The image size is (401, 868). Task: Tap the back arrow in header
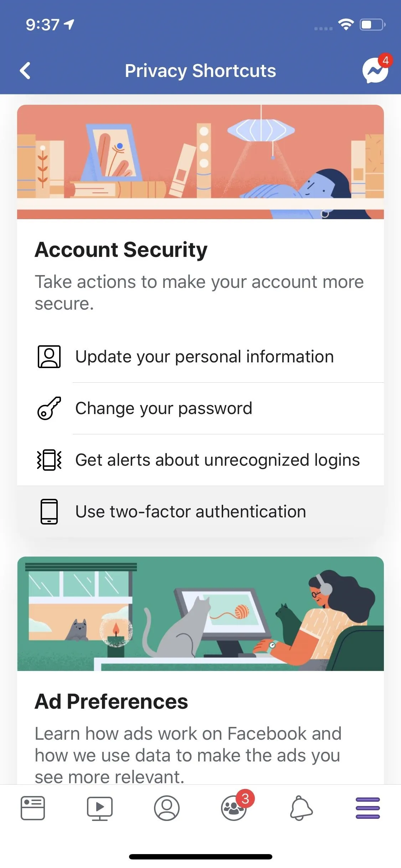pos(25,71)
